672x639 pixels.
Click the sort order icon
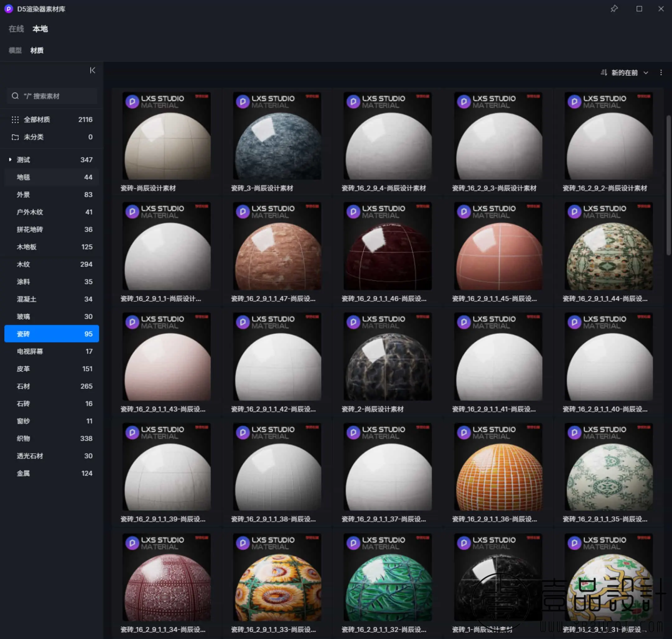pos(604,72)
